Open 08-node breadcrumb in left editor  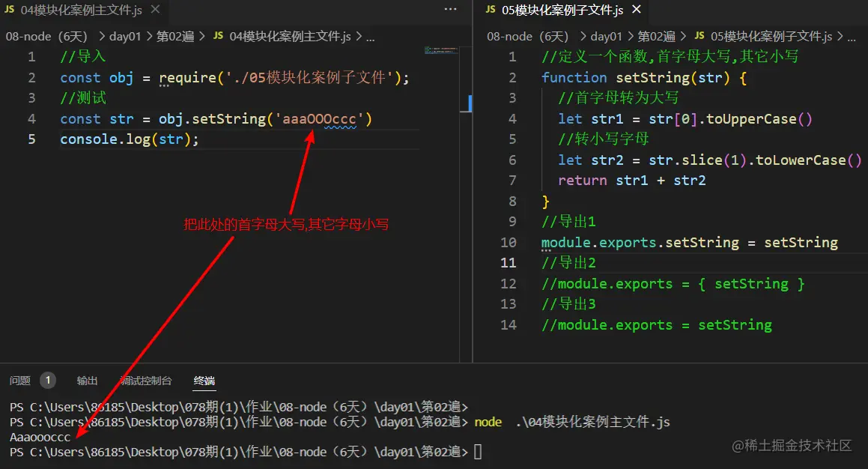click(x=46, y=37)
